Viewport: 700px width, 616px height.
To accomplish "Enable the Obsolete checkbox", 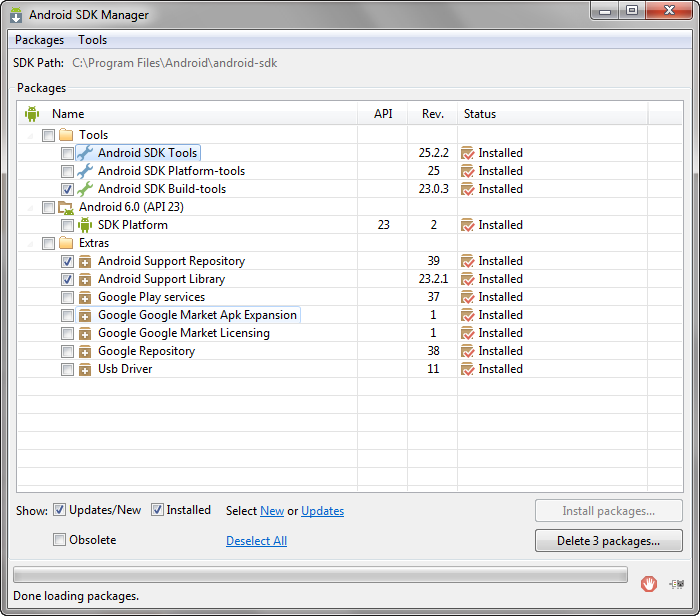I will (x=59, y=540).
